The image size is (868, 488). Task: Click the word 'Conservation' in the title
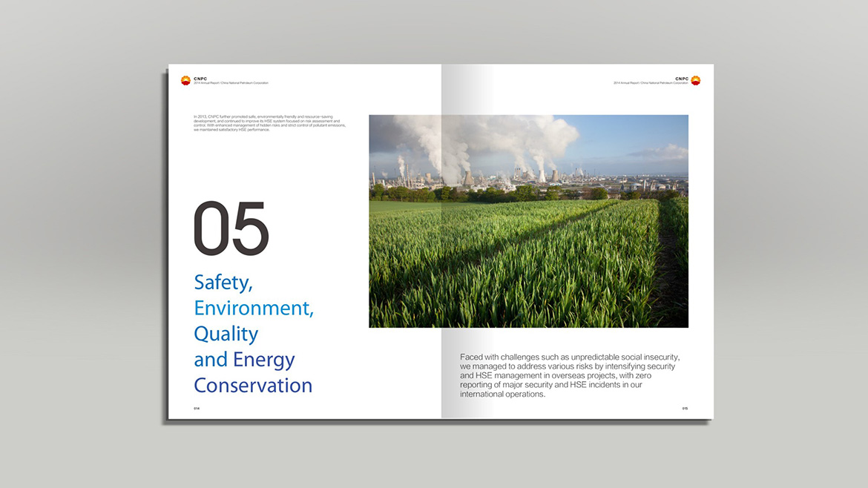tap(253, 386)
